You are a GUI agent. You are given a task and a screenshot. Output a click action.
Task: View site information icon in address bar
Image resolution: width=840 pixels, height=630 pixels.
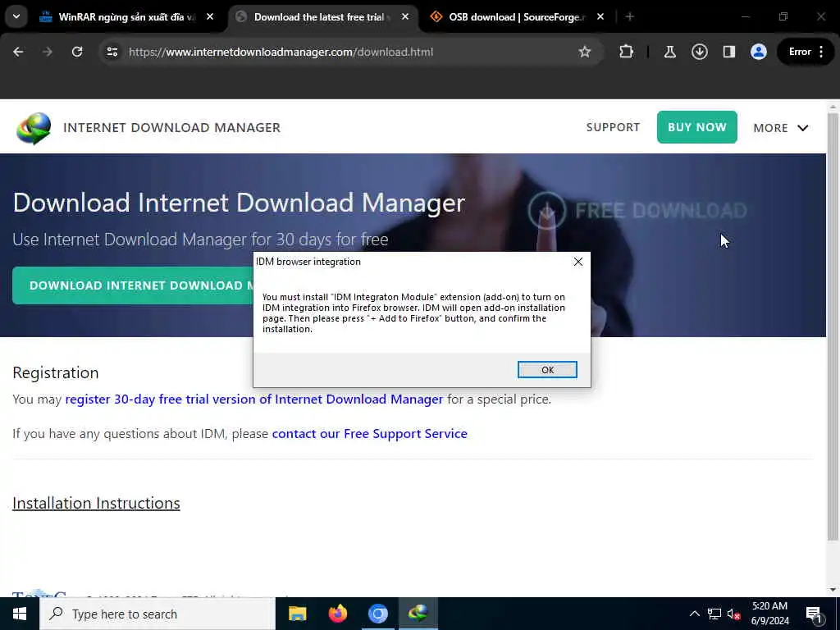coord(112,52)
